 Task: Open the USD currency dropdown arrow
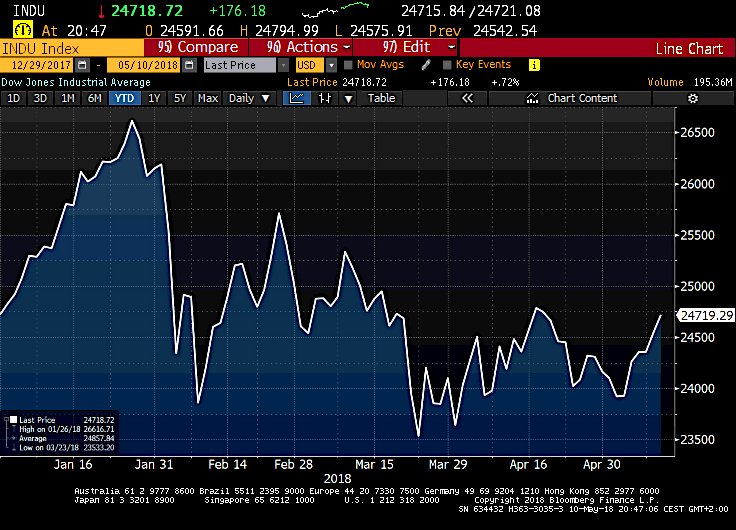pyautogui.click(x=331, y=65)
